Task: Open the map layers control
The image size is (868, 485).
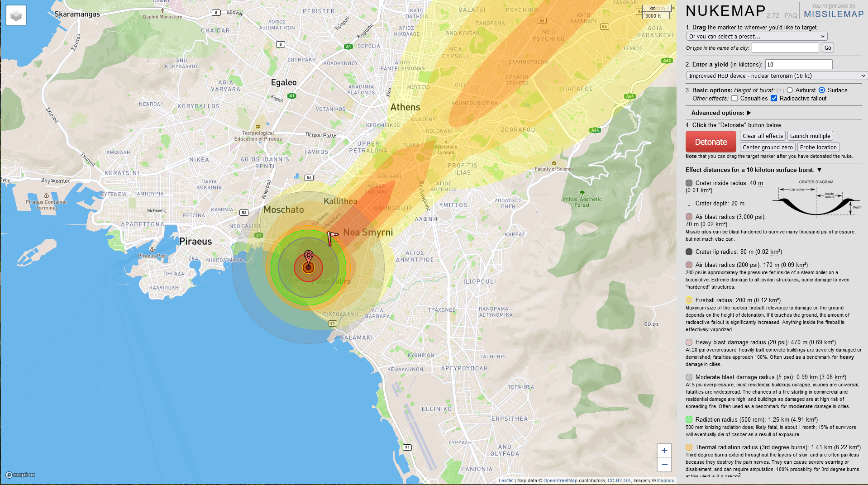Action: pyautogui.click(x=16, y=16)
